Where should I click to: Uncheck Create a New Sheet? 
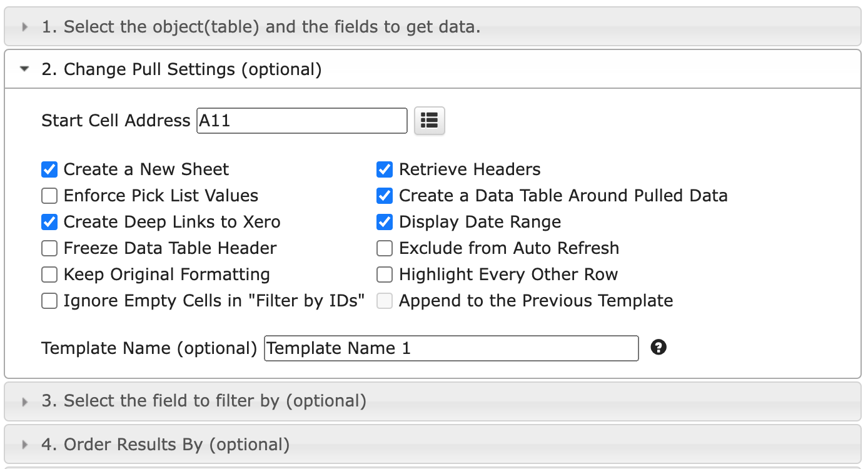[49, 169]
